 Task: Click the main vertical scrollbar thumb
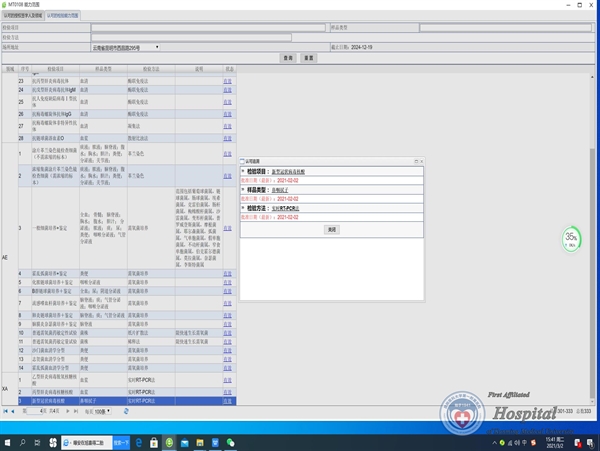coord(592,274)
